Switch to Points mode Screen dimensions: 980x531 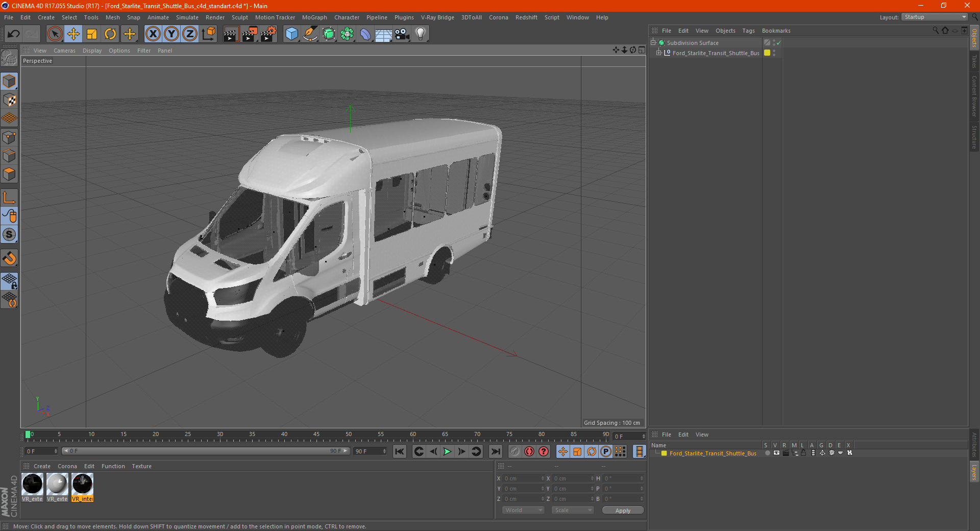[9, 137]
